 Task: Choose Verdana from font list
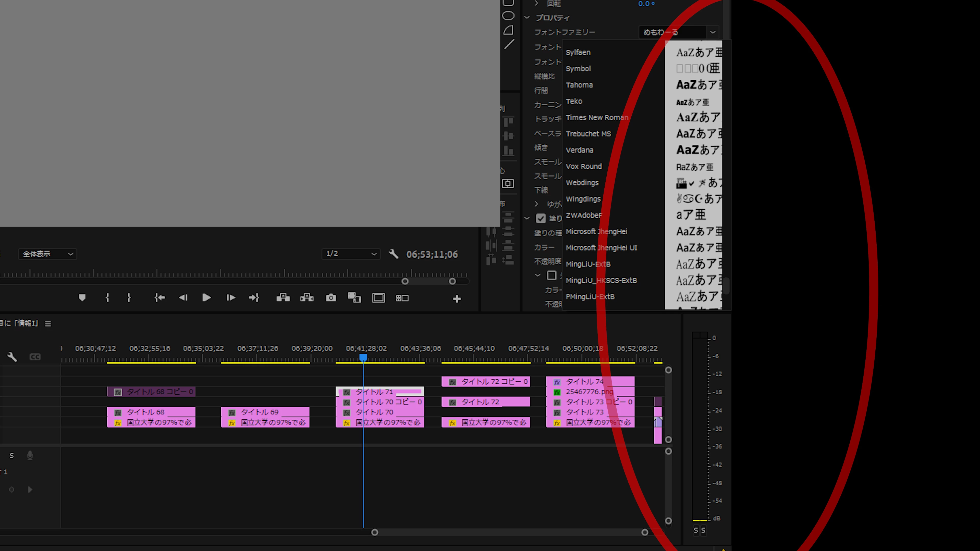579,150
